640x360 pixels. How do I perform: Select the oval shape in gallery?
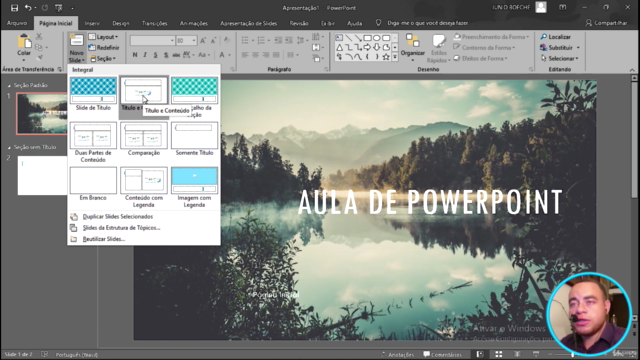376,38
